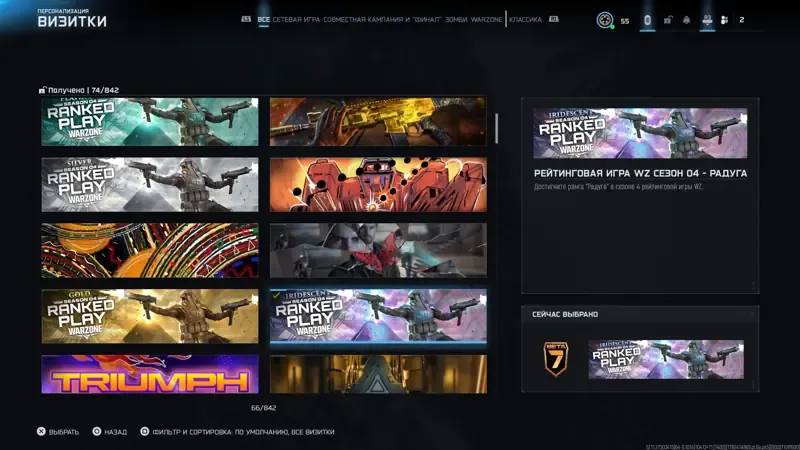The image size is (800, 450).
Task: Select the golden weapon calling card
Action: [x=378, y=122]
